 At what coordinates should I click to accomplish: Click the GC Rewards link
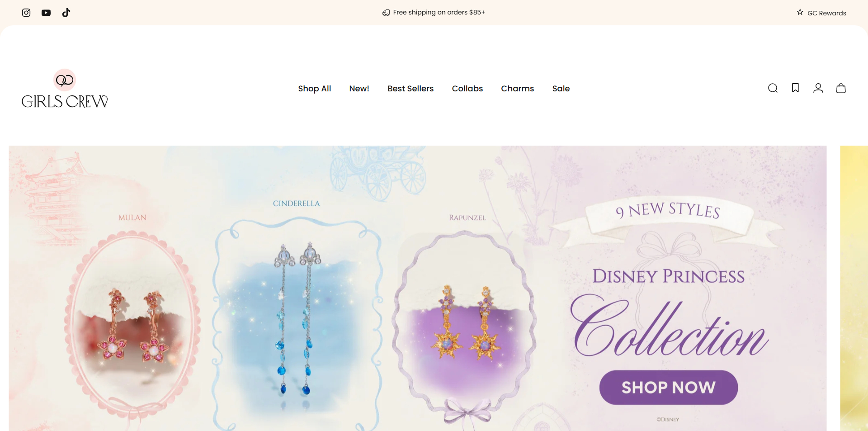(826, 13)
